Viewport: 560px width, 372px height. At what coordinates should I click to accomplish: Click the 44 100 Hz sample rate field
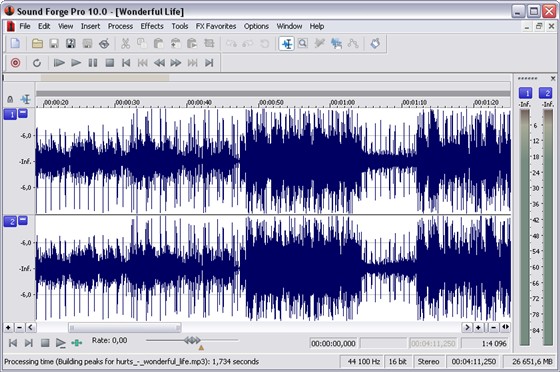pos(364,362)
